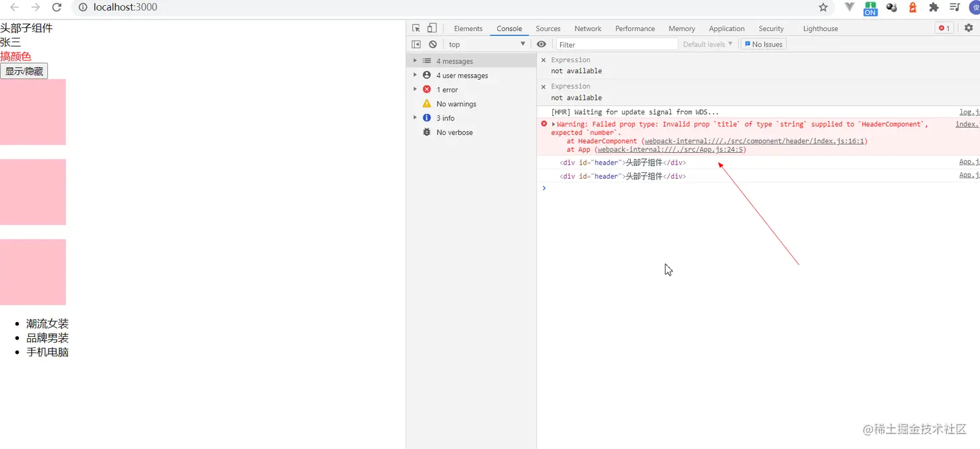Open index.js source link of the warning
Image resolution: width=980 pixels, height=449 pixels.
pos(968,124)
